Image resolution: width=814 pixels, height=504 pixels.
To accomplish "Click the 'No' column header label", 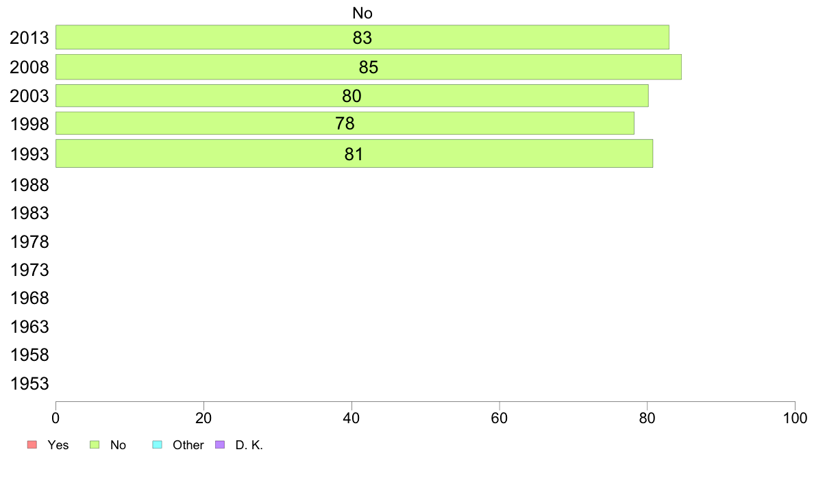I will click(x=362, y=13).
